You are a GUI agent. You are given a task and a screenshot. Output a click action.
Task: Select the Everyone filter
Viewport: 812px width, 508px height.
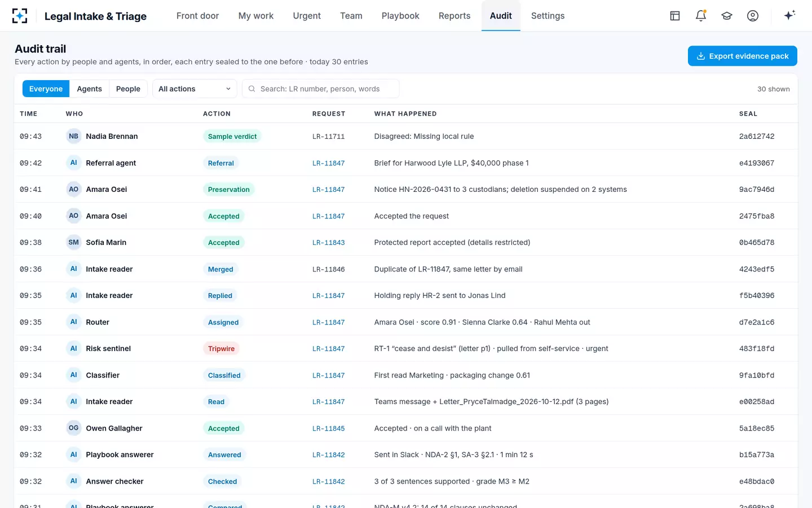click(46, 89)
